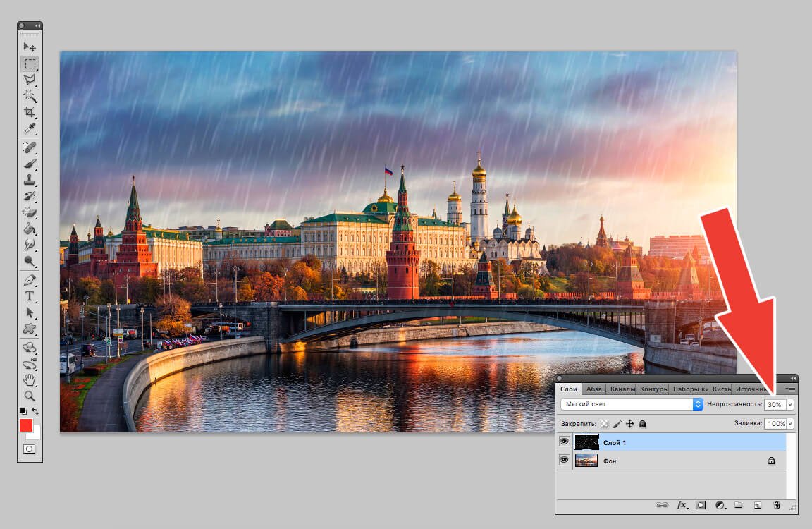Click the delete layer trash icon
This screenshot has height=529, width=812.
[x=777, y=504]
